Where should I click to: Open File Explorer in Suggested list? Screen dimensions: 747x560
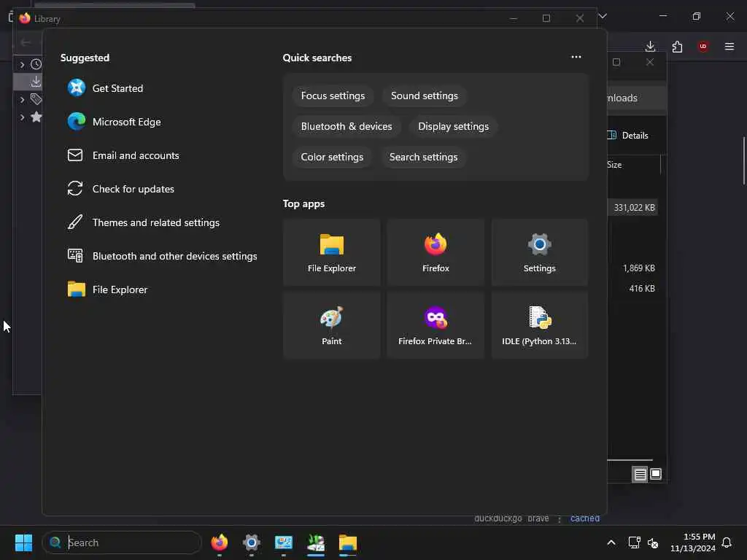click(x=108, y=289)
